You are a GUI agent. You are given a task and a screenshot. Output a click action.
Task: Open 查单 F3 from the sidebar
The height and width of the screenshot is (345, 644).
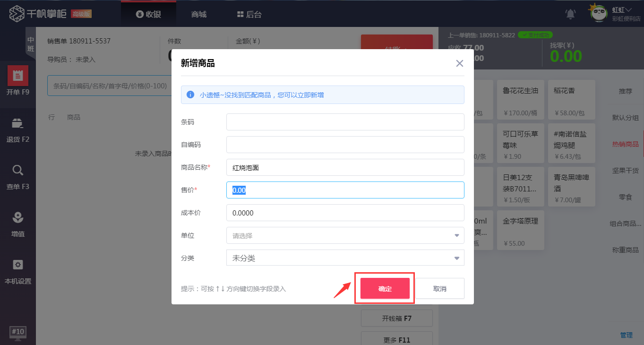pyautogui.click(x=18, y=177)
